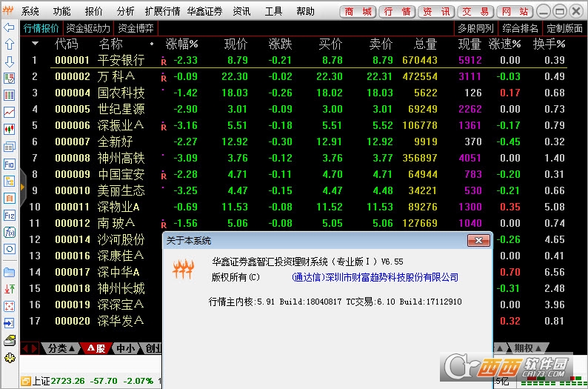Select the 多股同列 view
Screen dimensions: 588x389
[x=475, y=28]
